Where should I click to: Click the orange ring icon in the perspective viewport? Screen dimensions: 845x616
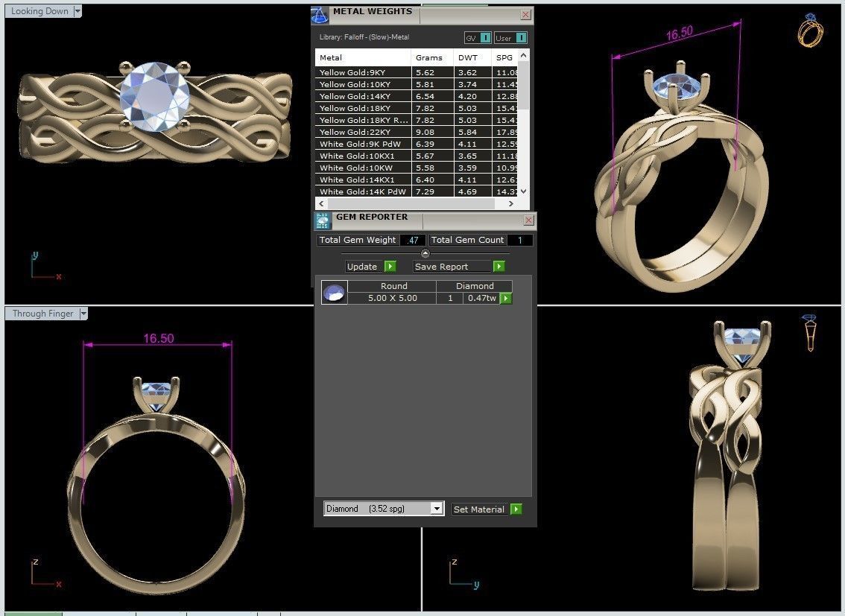point(811,30)
